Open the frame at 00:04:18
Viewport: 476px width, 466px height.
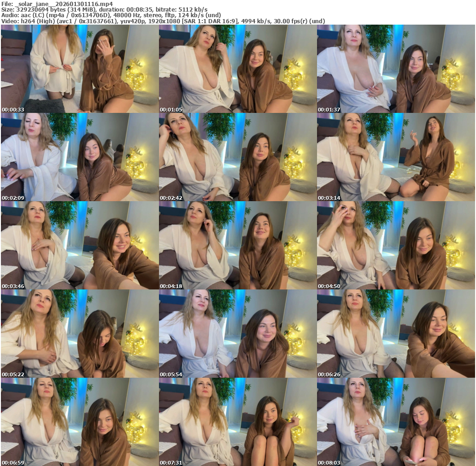point(238,245)
